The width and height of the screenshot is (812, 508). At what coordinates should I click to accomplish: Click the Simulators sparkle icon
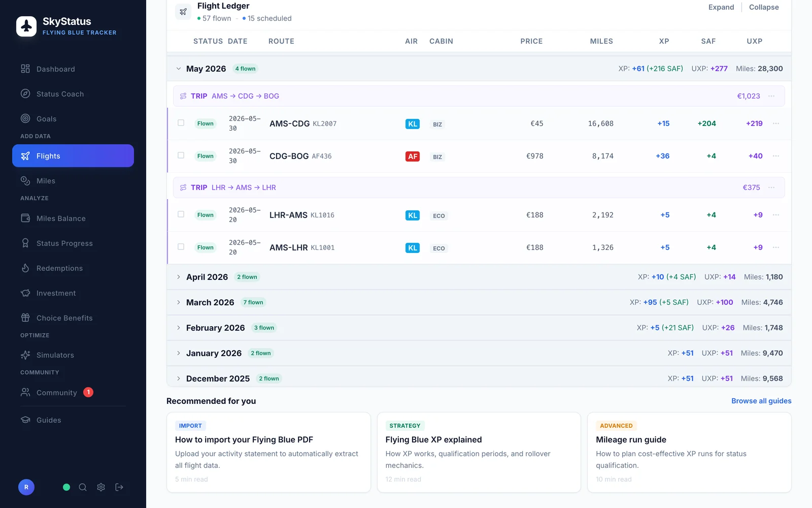point(25,355)
